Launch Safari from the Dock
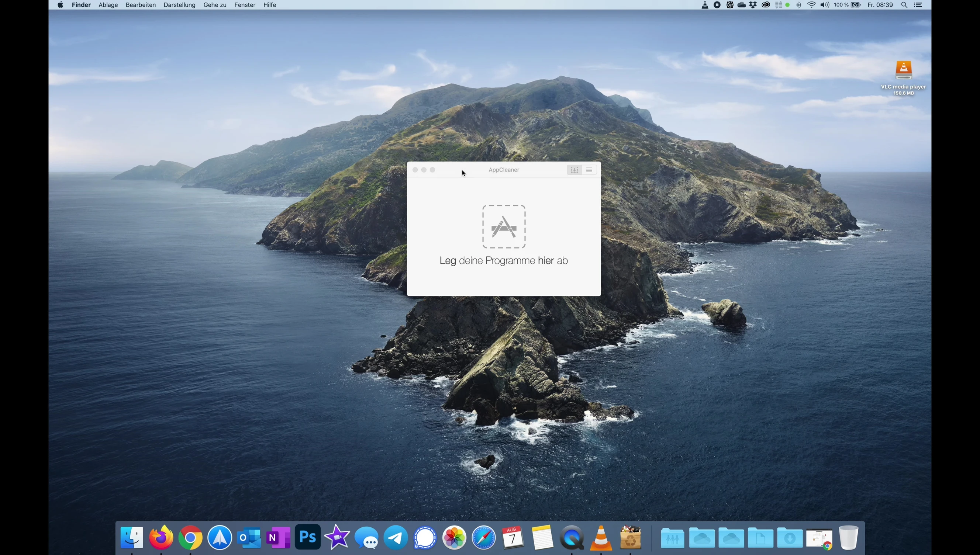The height and width of the screenshot is (555, 980). (483, 537)
